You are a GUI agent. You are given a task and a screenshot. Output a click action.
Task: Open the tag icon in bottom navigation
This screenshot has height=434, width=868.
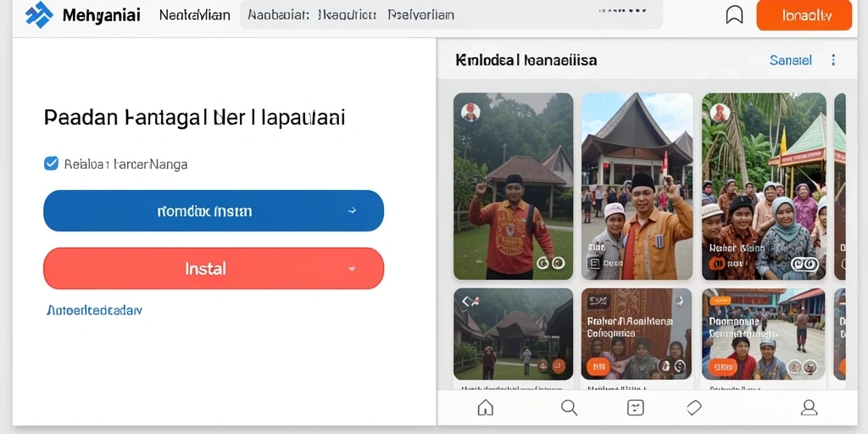pyautogui.click(x=694, y=408)
